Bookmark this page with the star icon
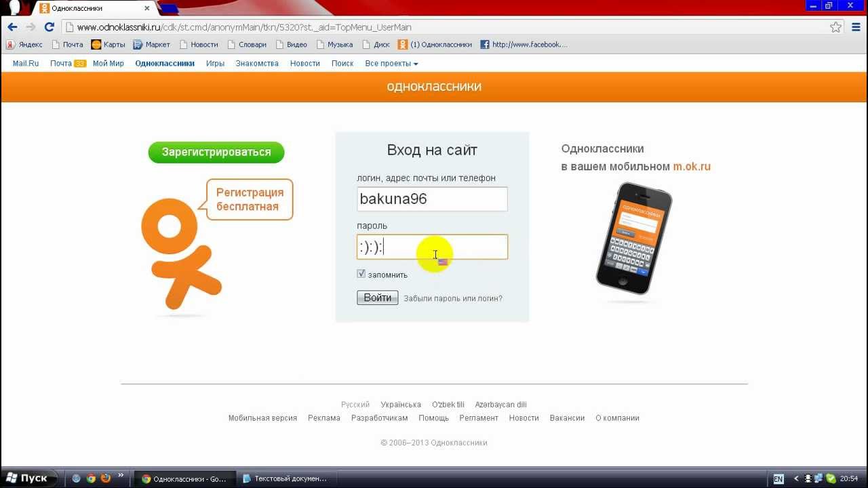Screen dimensions: 868x488 click(836, 27)
